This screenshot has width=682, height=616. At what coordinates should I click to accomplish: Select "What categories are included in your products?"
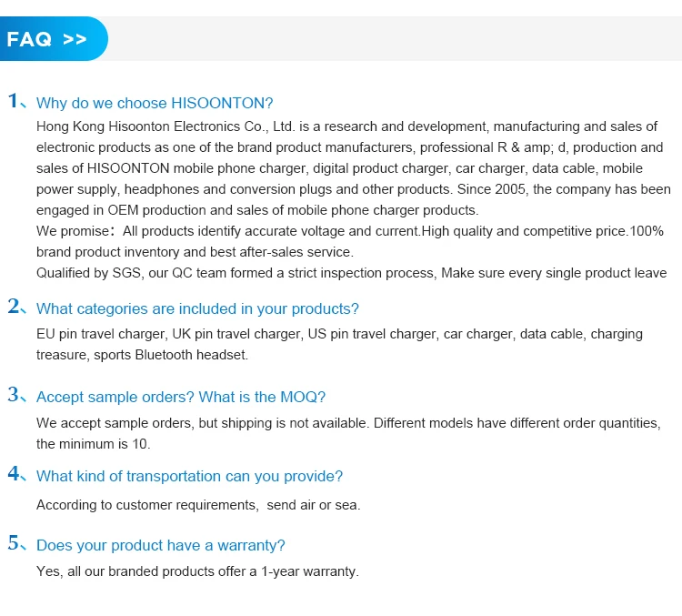(x=197, y=308)
